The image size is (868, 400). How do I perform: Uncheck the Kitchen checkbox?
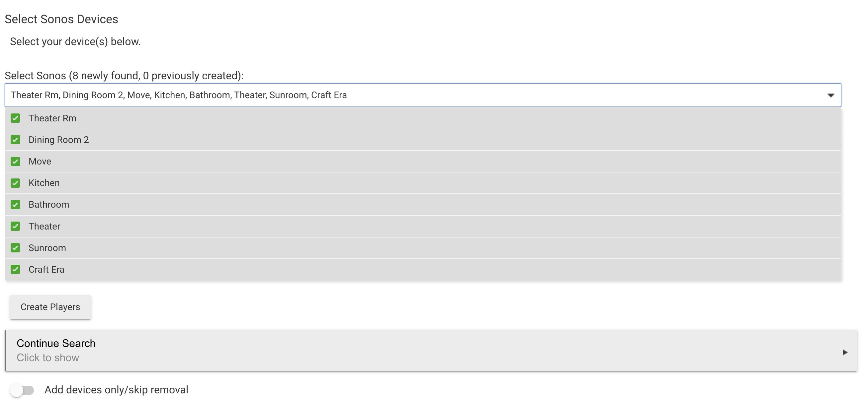coord(15,183)
